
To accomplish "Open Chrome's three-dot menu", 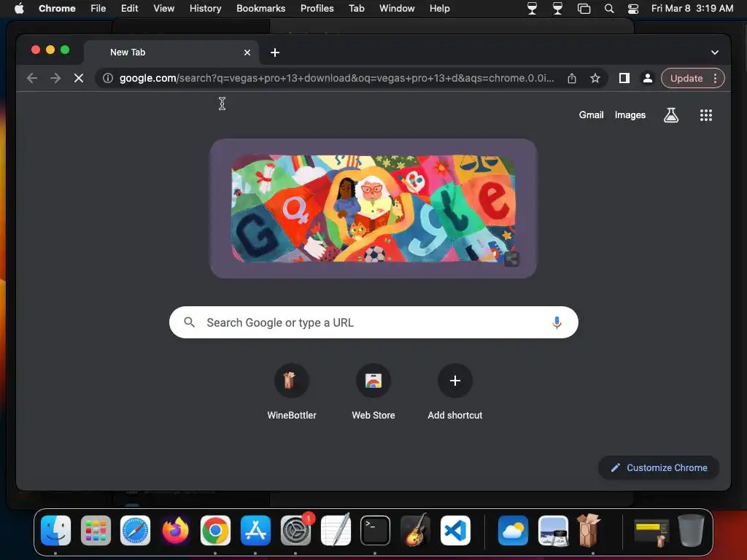I will [x=715, y=78].
